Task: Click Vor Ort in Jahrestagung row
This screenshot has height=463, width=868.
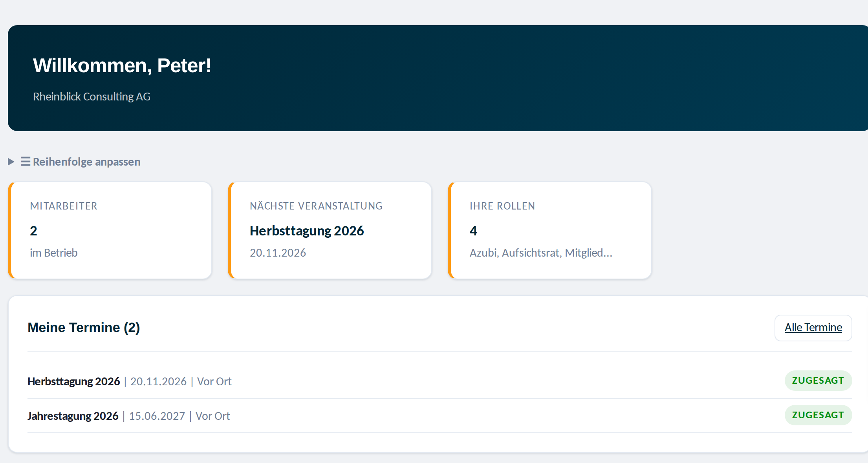Action: click(x=212, y=416)
